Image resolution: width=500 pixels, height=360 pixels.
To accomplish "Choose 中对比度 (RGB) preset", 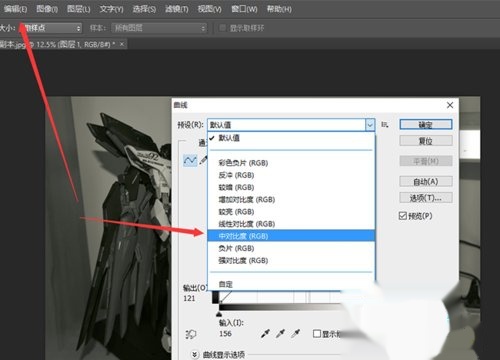I will point(291,236).
